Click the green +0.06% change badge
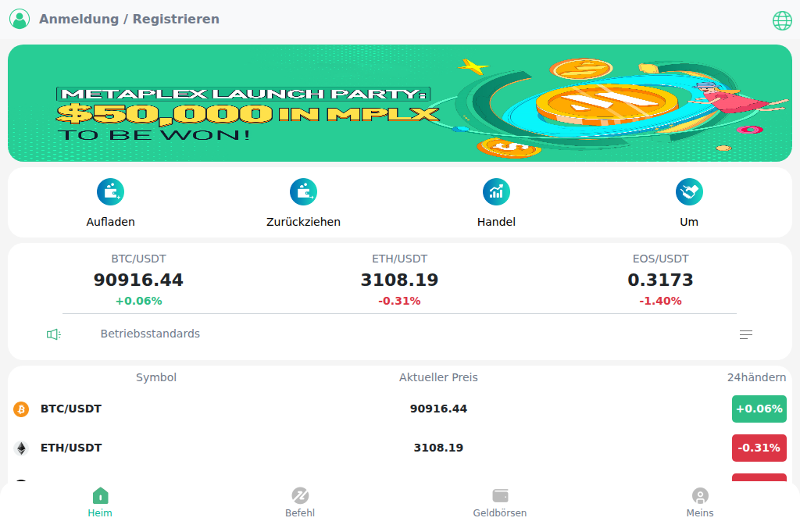800x532 pixels. 759,409
